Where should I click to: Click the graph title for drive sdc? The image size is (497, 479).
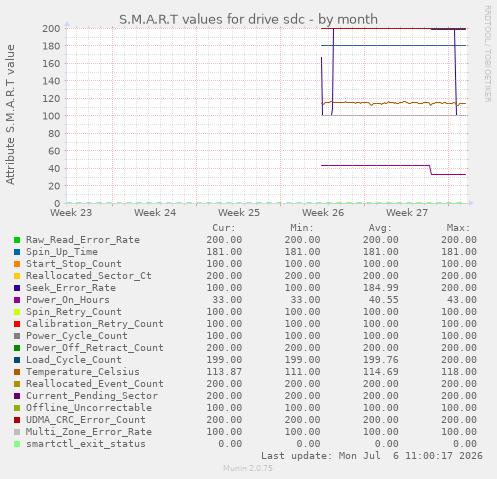pyautogui.click(x=248, y=19)
